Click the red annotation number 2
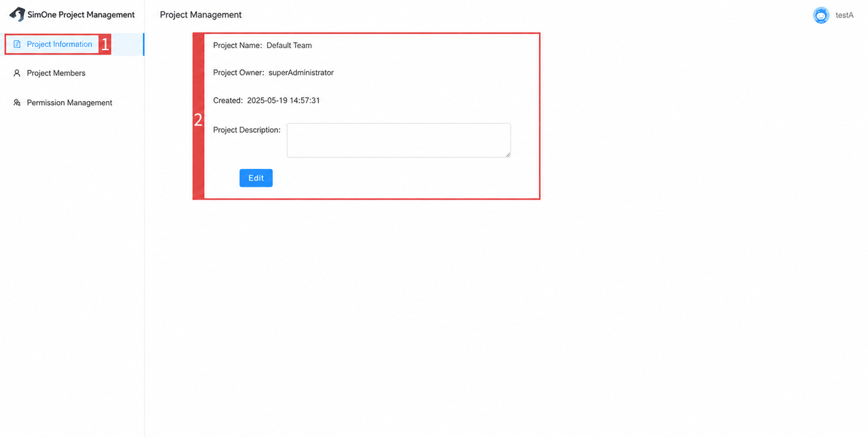The height and width of the screenshot is (437, 868). (x=198, y=120)
